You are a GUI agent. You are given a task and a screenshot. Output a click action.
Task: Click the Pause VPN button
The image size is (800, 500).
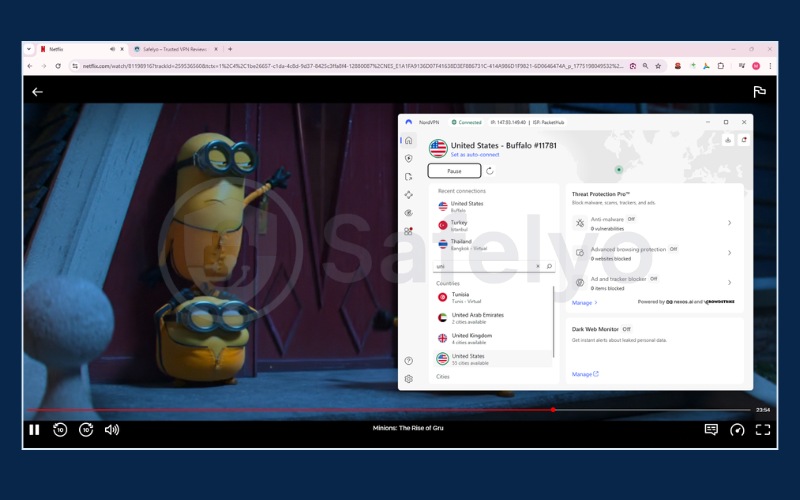[454, 171]
